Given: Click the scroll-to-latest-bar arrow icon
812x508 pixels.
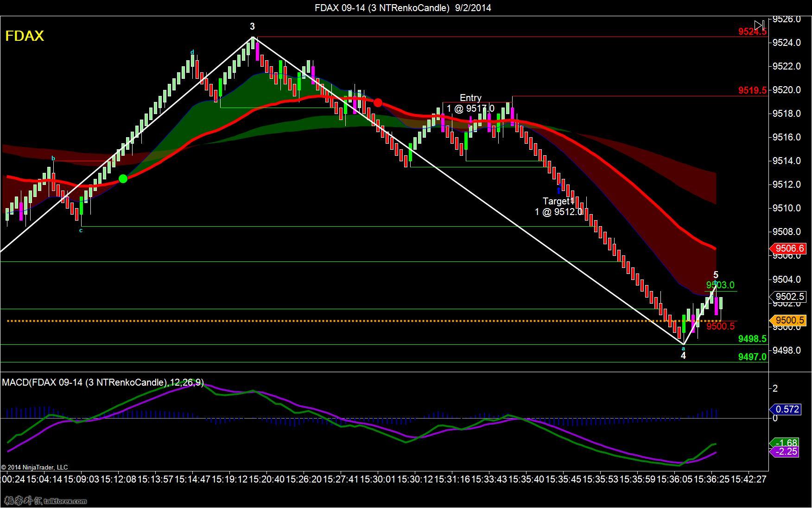Looking at the screenshot, I should [759, 25].
